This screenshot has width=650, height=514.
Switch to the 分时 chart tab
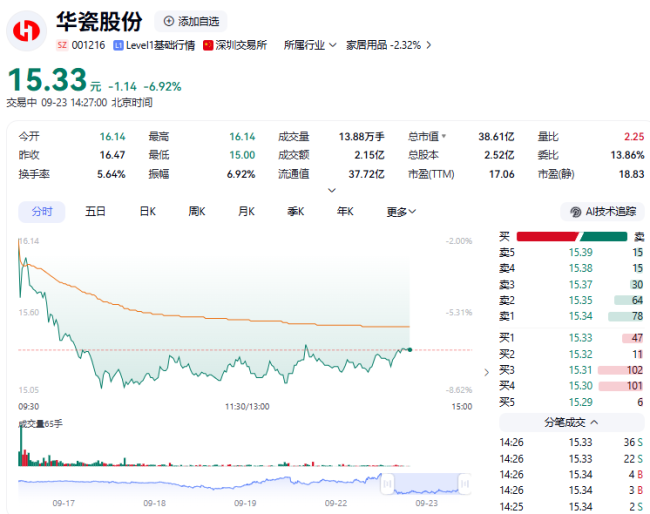tap(41, 211)
